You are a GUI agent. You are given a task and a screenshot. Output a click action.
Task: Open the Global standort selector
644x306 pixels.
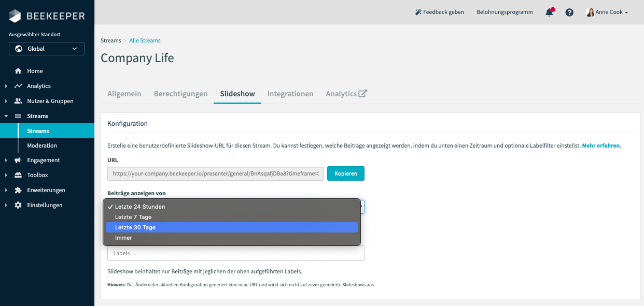[x=46, y=48]
